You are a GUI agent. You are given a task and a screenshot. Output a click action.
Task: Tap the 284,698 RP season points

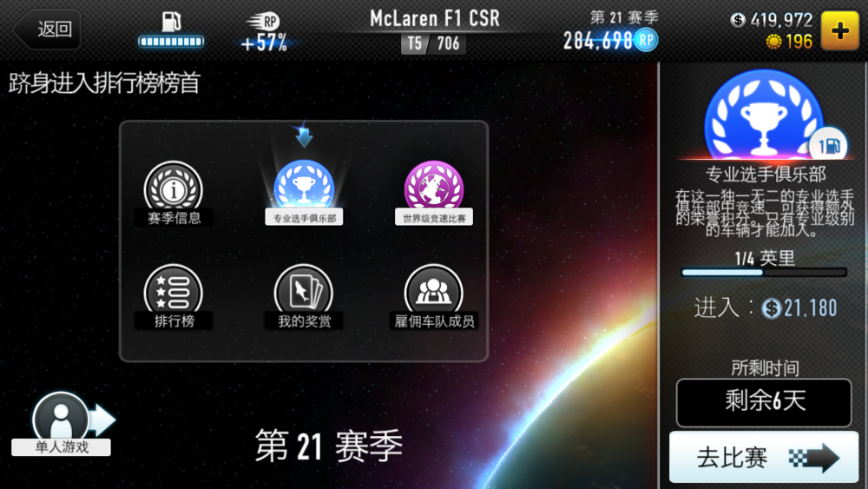click(610, 41)
